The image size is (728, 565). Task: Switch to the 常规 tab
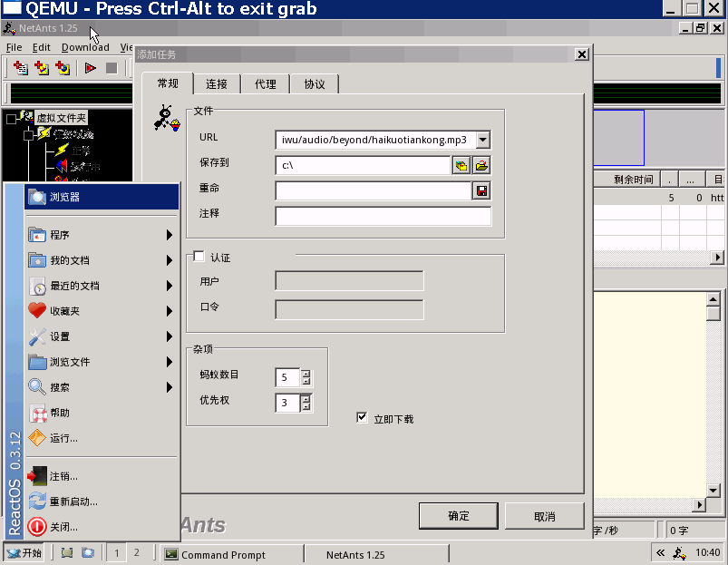168,83
